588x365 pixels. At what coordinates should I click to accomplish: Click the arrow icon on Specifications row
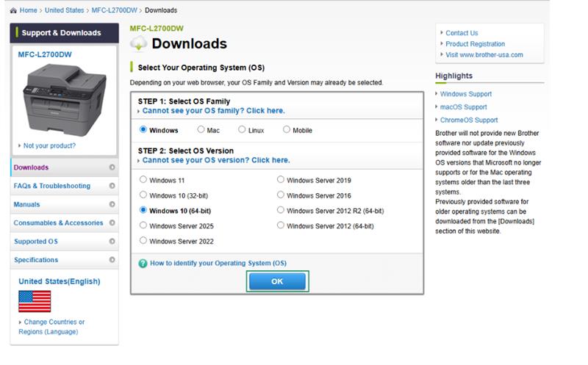(112, 260)
